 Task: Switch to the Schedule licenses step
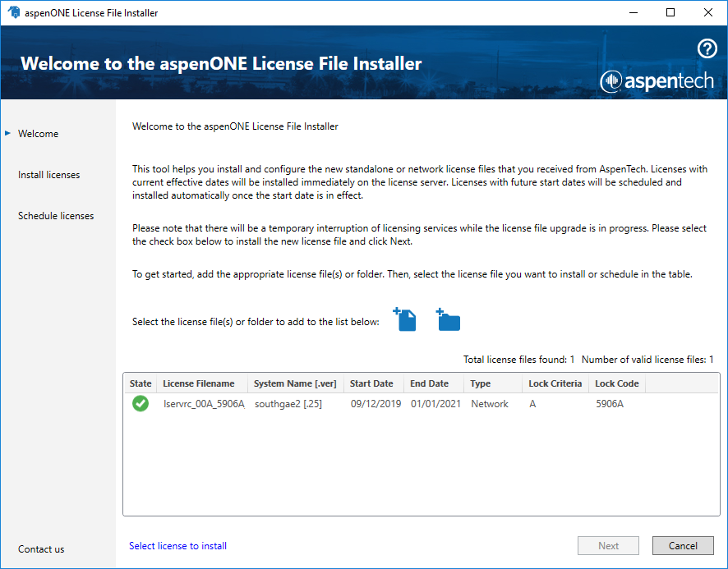[x=56, y=216]
